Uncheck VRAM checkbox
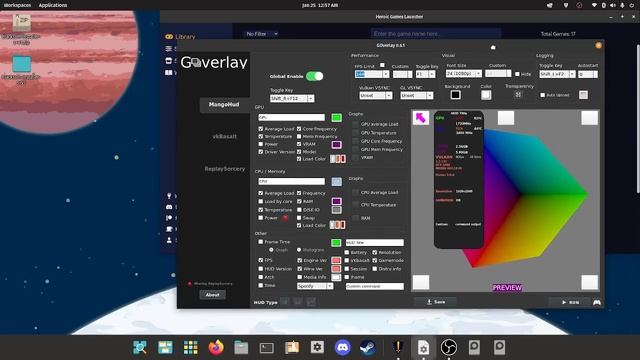Screen dimensions: 640x360 299,144
